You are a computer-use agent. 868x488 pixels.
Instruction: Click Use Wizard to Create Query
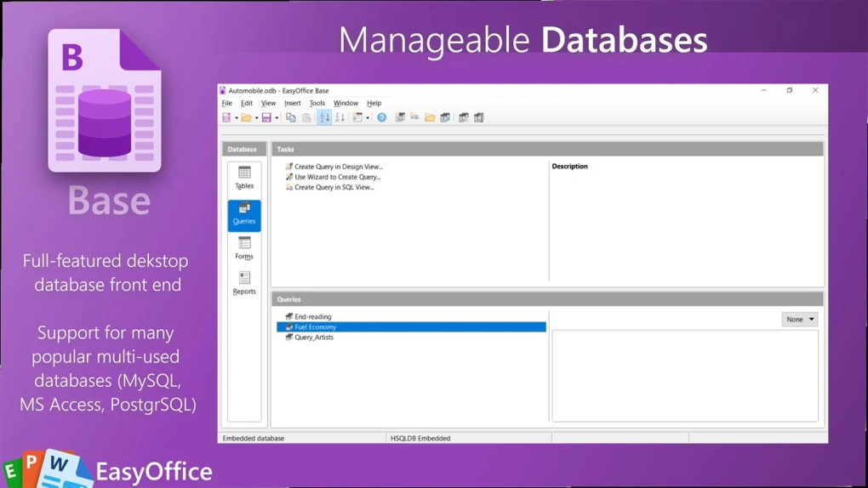point(333,177)
